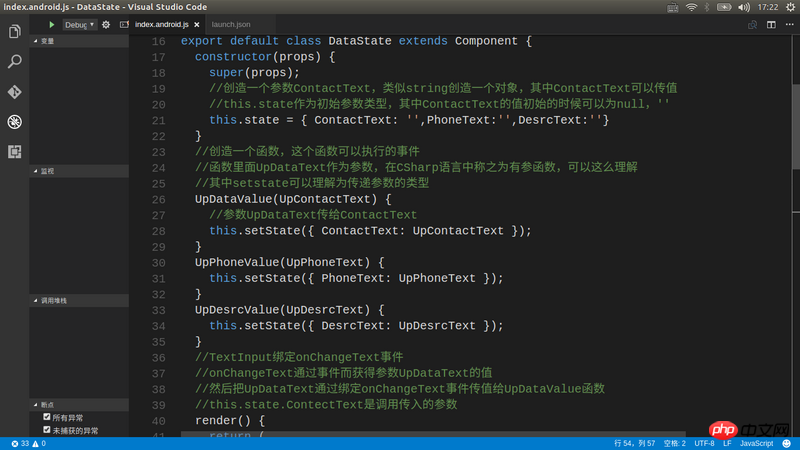Open the keyboard input indicator in system tray
This screenshot has height=450, width=800.
coord(673,7)
